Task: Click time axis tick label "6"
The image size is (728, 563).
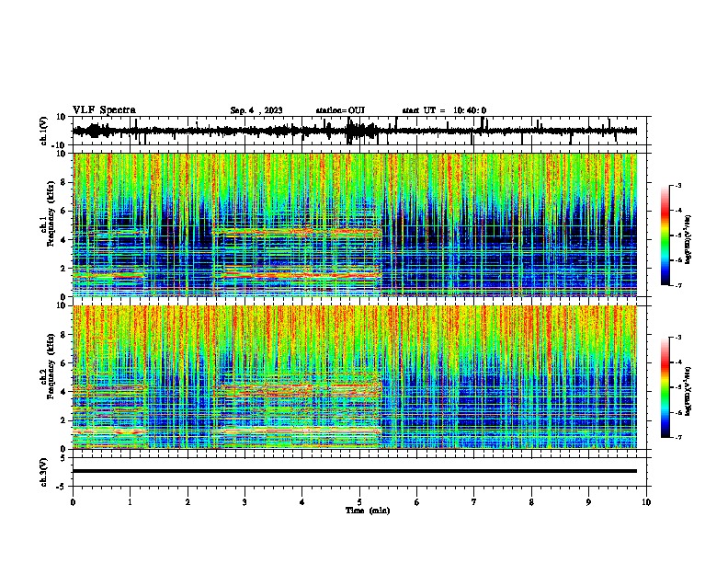Action: click(417, 502)
